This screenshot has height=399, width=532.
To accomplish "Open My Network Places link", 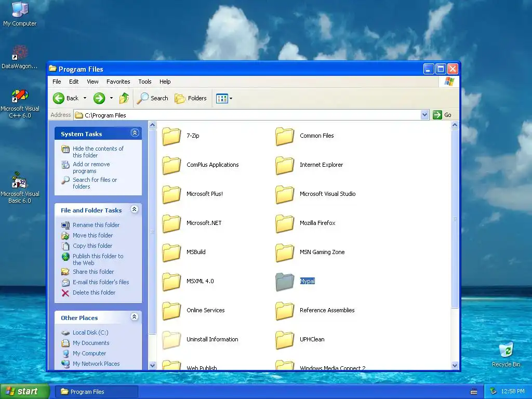I will pyautogui.click(x=96, y=364).
